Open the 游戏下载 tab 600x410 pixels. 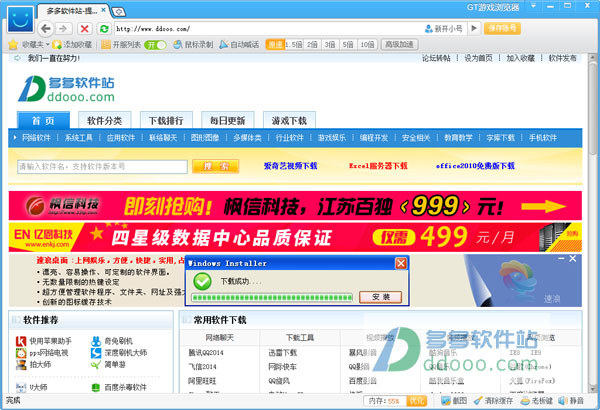tap(289, 121)
